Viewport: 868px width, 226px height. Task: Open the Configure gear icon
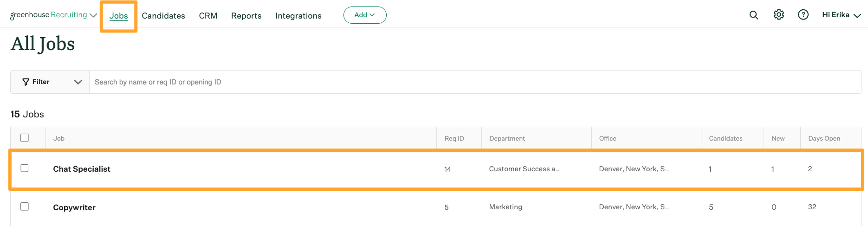(778, 15)
